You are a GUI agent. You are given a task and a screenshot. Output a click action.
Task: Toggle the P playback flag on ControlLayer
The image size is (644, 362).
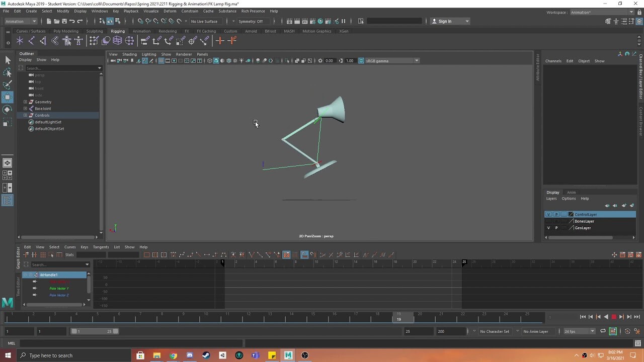[x=556, y=214]
